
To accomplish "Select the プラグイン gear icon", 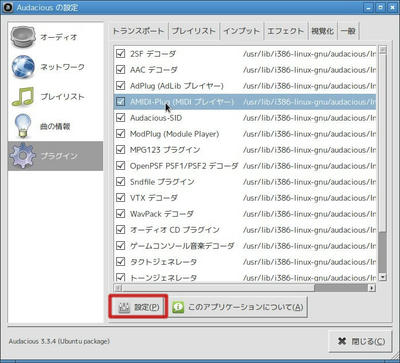I will tap(23, 156).
